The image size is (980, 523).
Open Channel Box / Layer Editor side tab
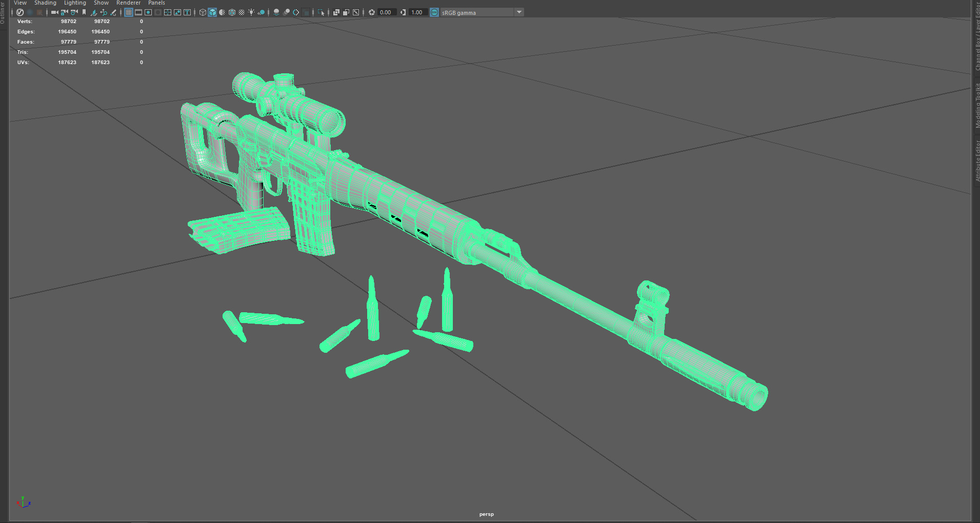[977, 36]
